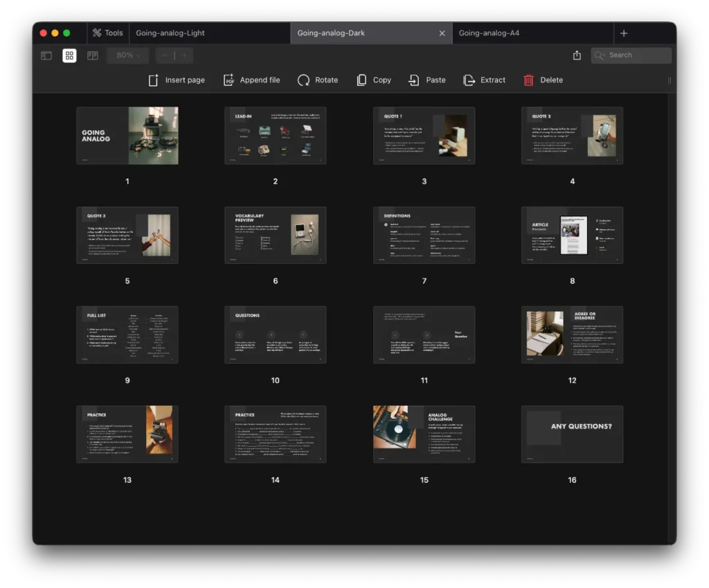Viewport: 709px width, 588px height.
Task: Click the red Delete trash icon
Action: [529, 80]
